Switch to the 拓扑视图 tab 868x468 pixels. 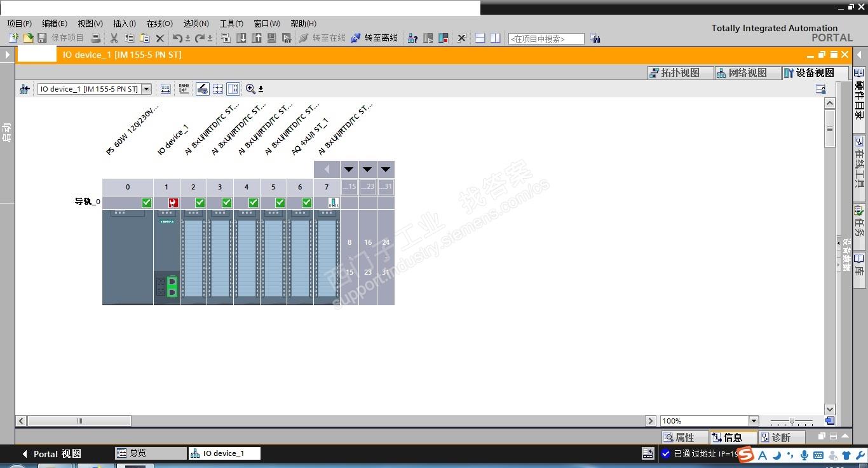point(681,73)
